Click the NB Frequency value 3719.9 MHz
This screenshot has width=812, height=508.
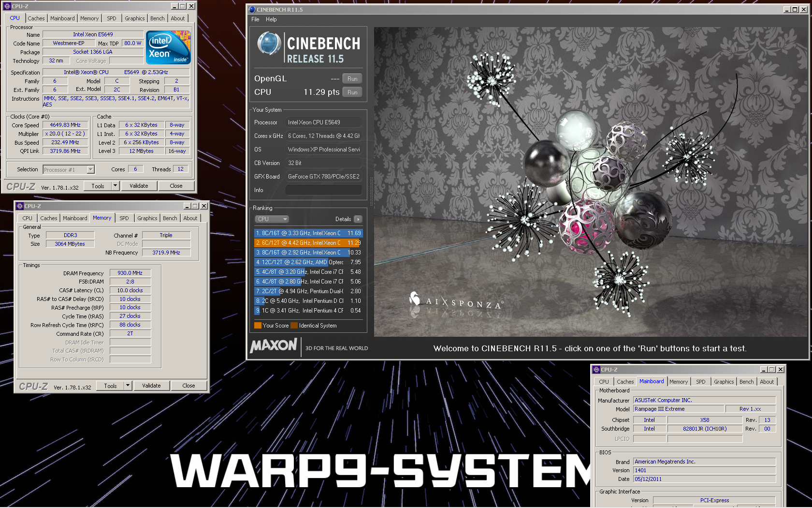(x=166, y=253)
